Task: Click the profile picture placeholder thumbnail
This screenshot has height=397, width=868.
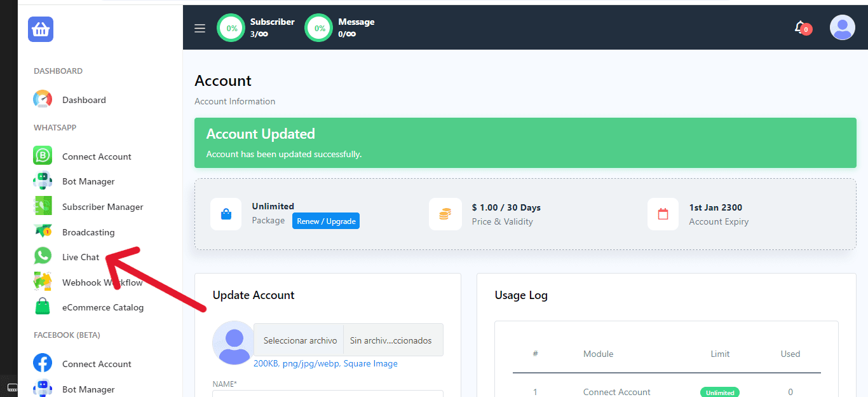Action: pos(233,342)
